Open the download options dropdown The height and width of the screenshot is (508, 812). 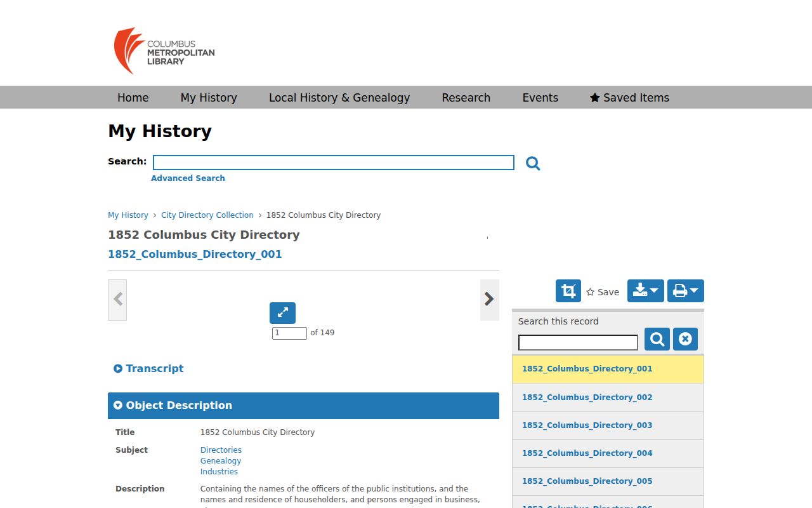click(x=646, y=291)
